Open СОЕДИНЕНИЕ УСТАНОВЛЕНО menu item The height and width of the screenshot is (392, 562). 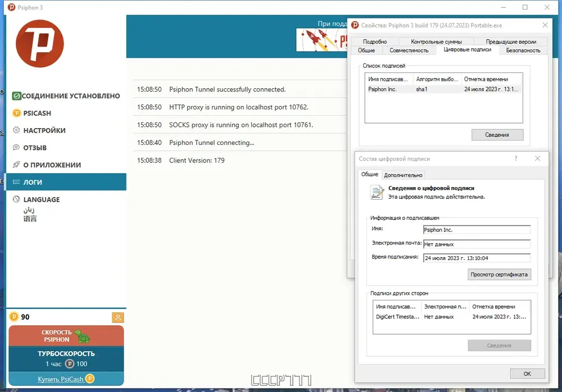coord(66,95)
